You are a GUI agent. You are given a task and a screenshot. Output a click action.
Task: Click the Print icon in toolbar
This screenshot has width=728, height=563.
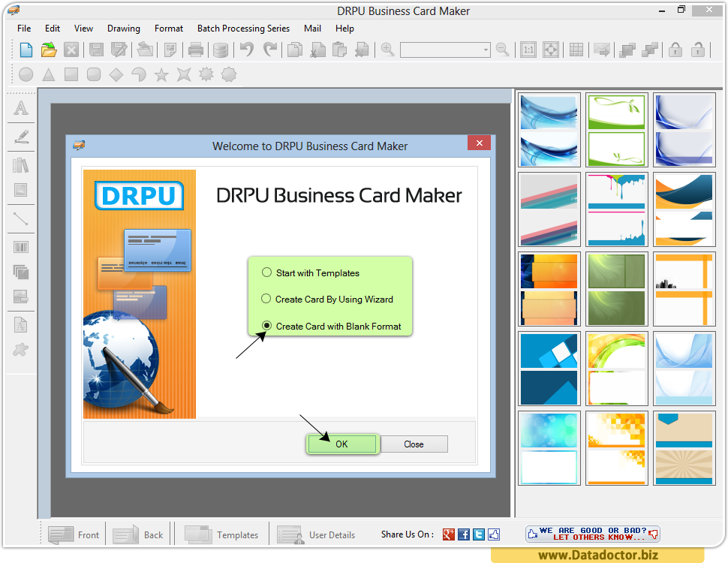click(195, 50)
